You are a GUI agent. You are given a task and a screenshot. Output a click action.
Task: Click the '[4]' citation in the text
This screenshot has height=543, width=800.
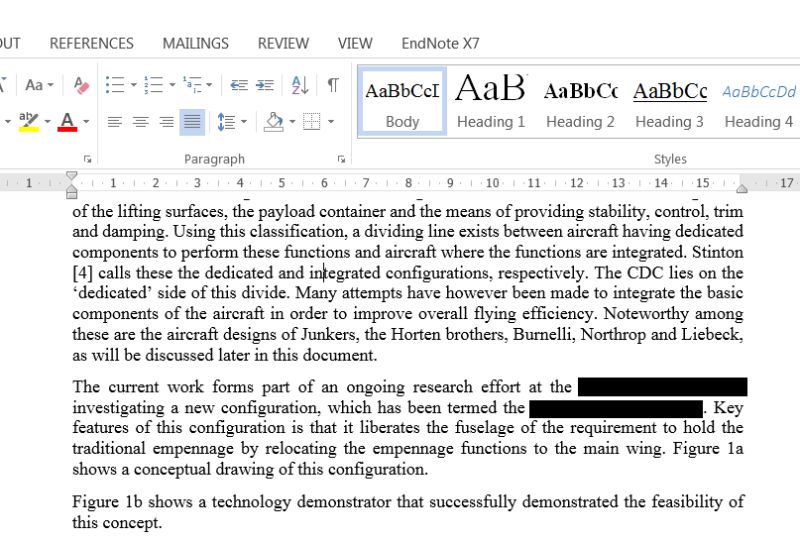pos(83,273)
